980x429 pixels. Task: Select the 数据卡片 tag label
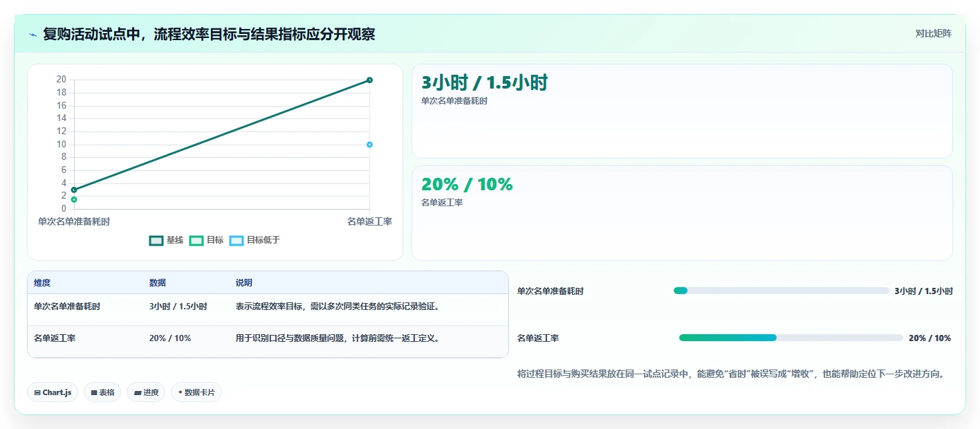coord(200,392)
